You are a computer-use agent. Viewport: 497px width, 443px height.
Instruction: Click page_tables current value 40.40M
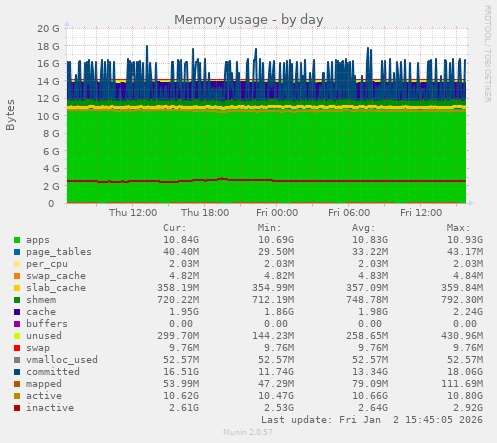(181, 252)
